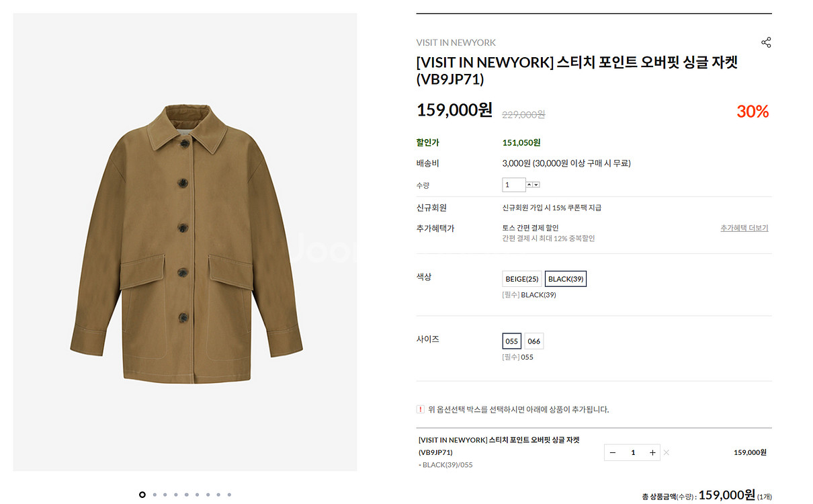Go to the second image carousel dot
The height and width of the screenshot is (504, 813).
155,495
